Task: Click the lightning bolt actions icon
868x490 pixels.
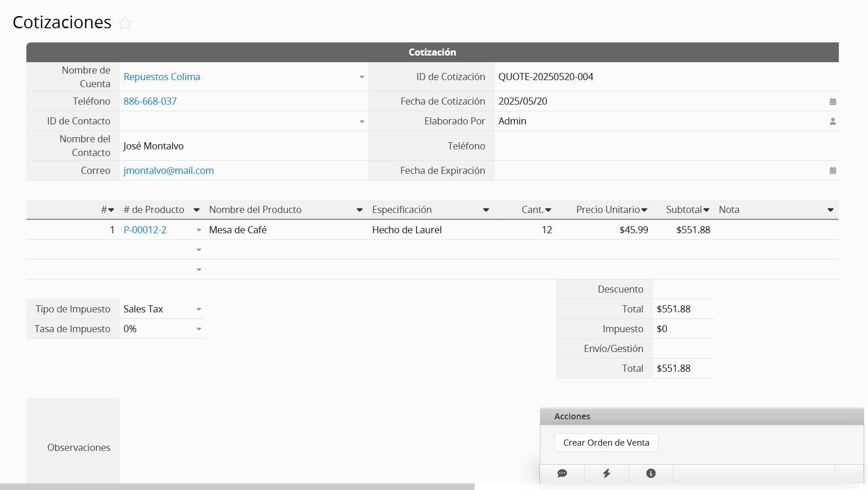Action: pos(606,474)
